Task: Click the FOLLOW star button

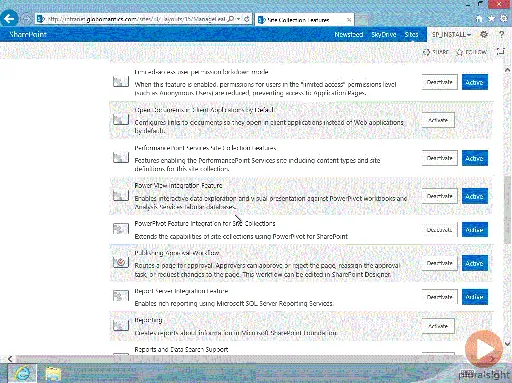Action: (x=471, y=52)
